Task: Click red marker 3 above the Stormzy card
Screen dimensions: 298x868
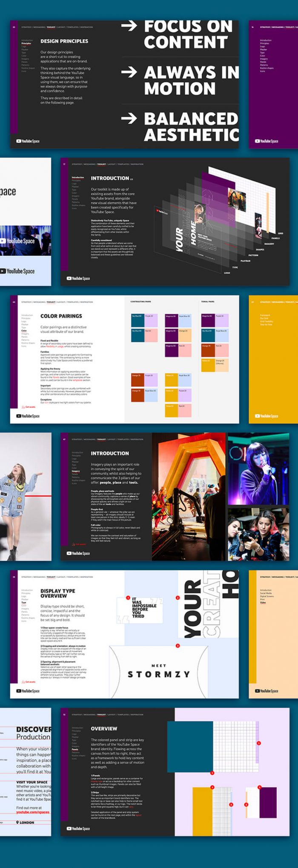Action: (x=178, y=646)
